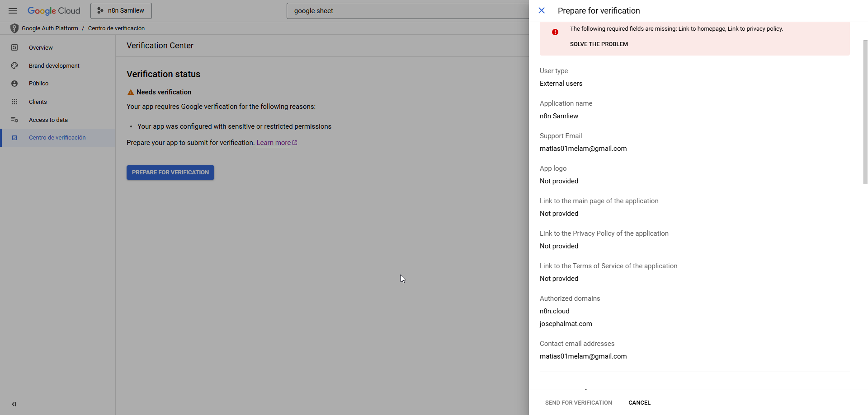Click the External users value
Viewport: 868px width, 415px height.
(561, 84)
